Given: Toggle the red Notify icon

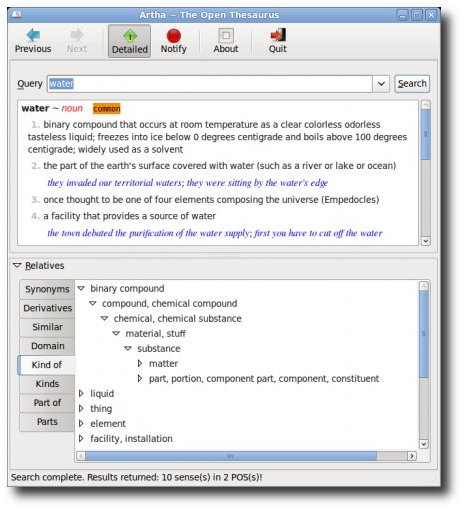Looking at the screenshot, I should pyautogui.click(x=173, y=35).
